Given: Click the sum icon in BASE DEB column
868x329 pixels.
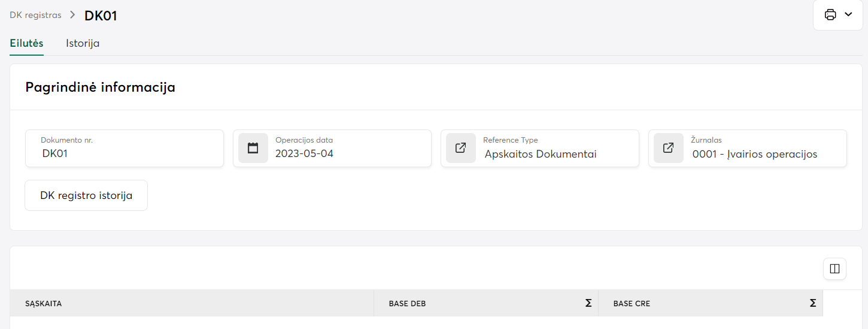Looking at the screenshot, I should (x=588, y=303).
